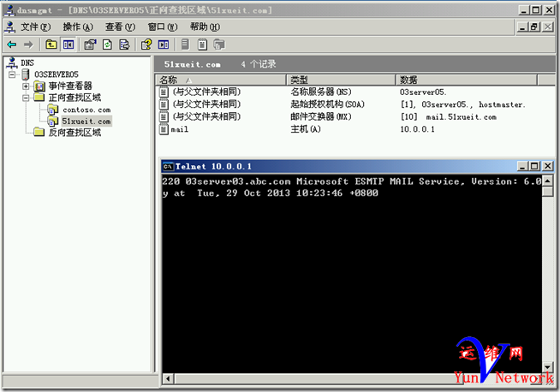Minimize the Telnet 10.0.0.1 window
The image size is (560, 392).
coord(522,166)
